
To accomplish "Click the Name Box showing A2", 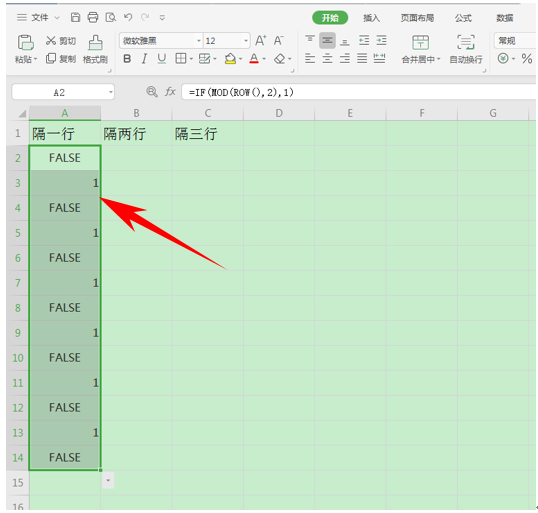I will tap(63, 92).
